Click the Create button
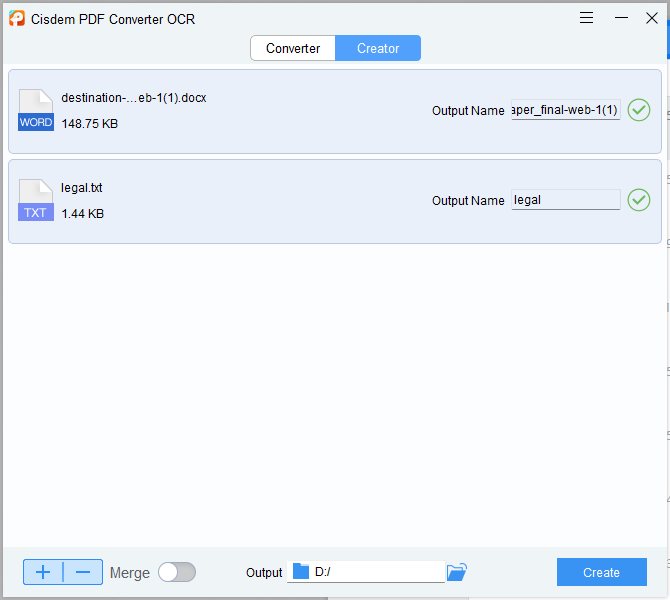 tap(602, 572)
